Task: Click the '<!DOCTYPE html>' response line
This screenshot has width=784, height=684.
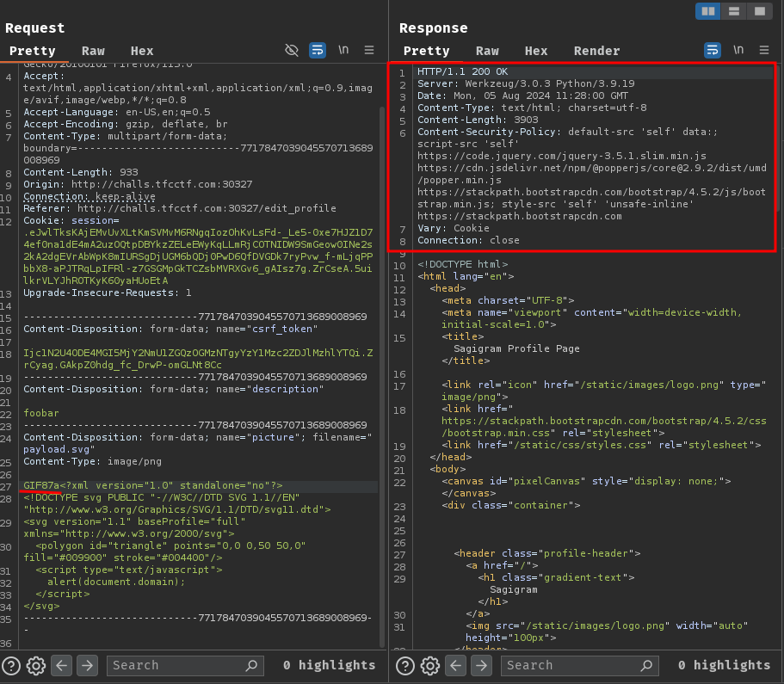Action: pos(462,264)
